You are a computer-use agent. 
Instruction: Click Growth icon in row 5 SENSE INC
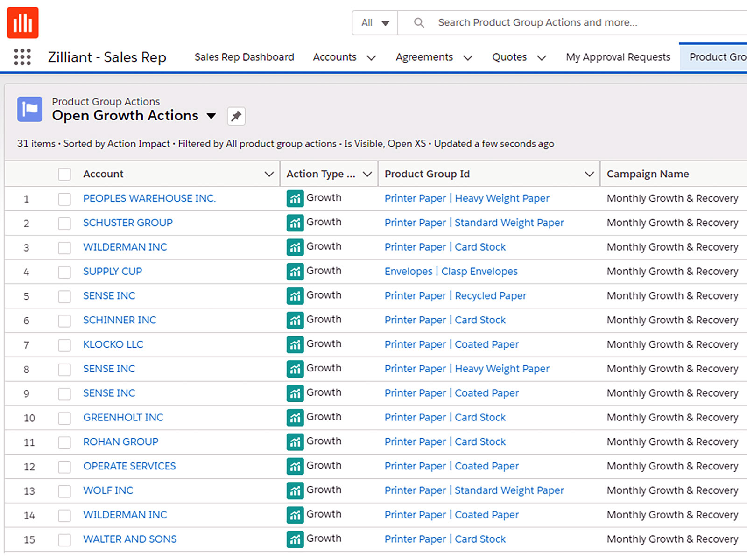click(295, 296)
